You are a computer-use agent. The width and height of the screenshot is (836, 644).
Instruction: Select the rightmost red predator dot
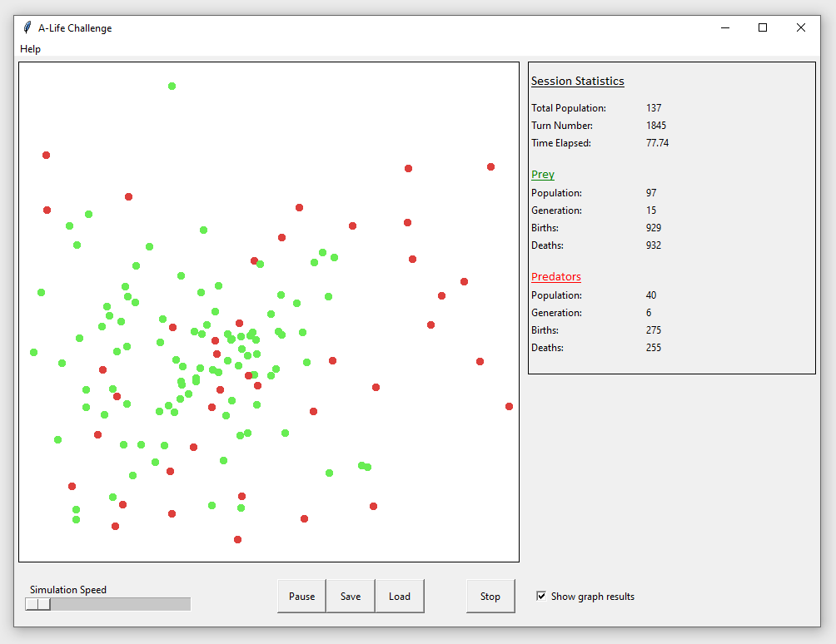click(x=509, y=406)
